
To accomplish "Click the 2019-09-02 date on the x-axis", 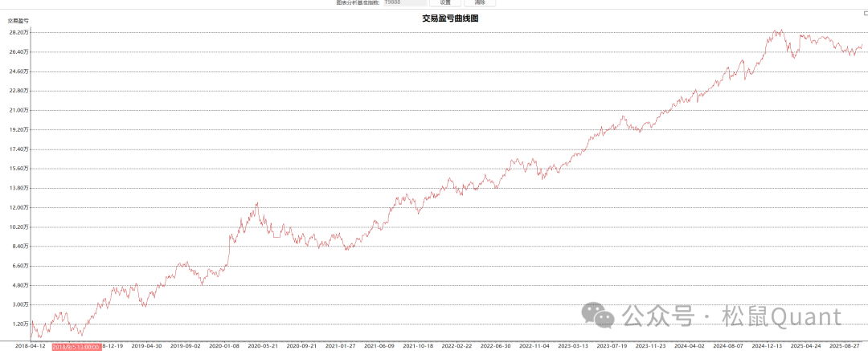I will (x=185, y=346).
